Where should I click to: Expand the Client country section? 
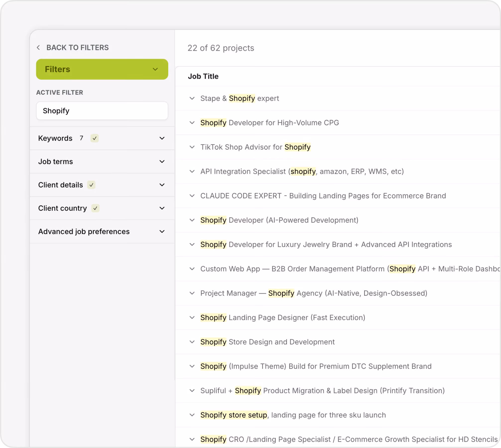coord(102,208)
